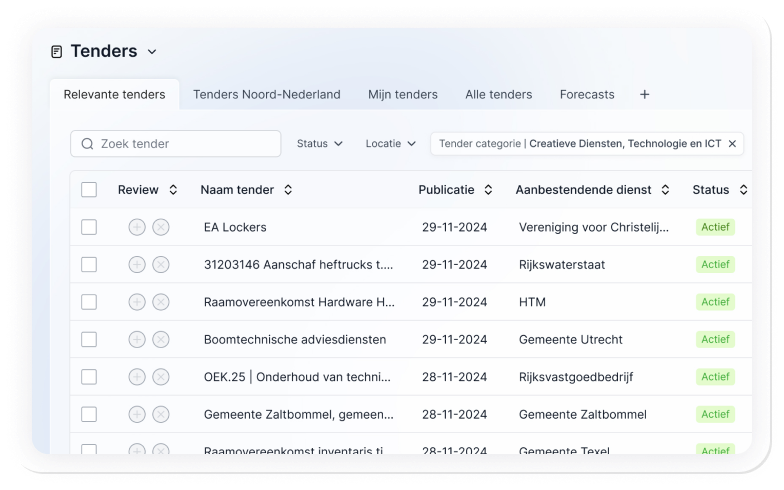Screen dimensions: 784x490
Task: Select all tenders with header checkbox
Action: tap(89, 190)
